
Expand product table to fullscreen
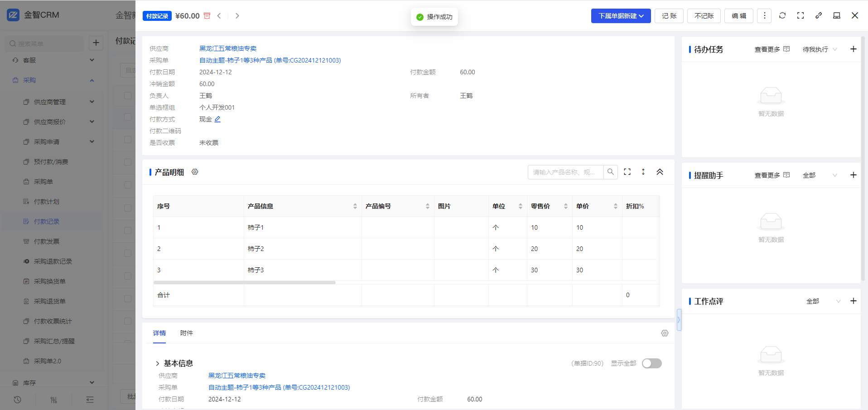[x=627, y=172]
